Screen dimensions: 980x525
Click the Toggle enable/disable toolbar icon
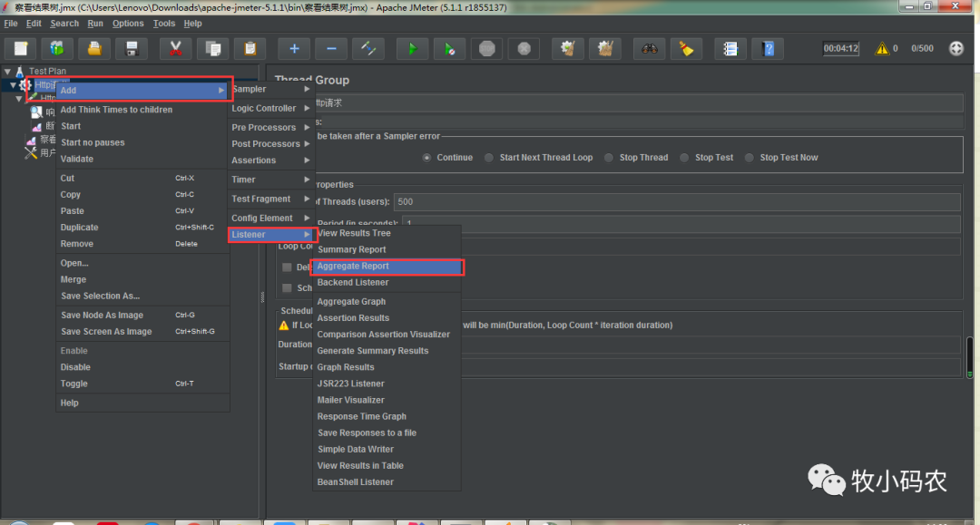point(368,49)
